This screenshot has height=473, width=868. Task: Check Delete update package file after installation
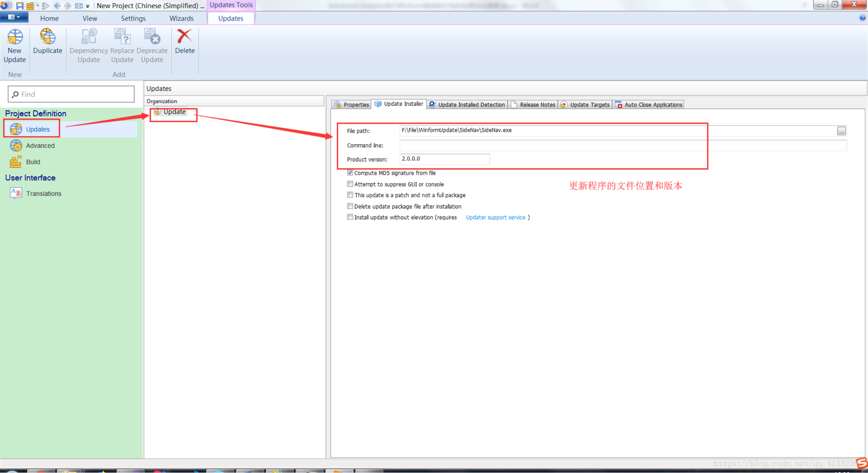click(x=350, y=206)
